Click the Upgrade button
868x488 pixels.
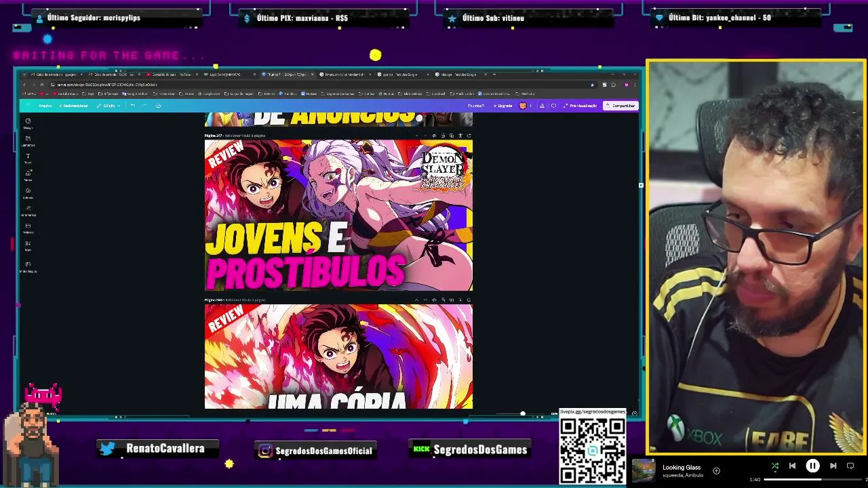click(x=502, y=106)
